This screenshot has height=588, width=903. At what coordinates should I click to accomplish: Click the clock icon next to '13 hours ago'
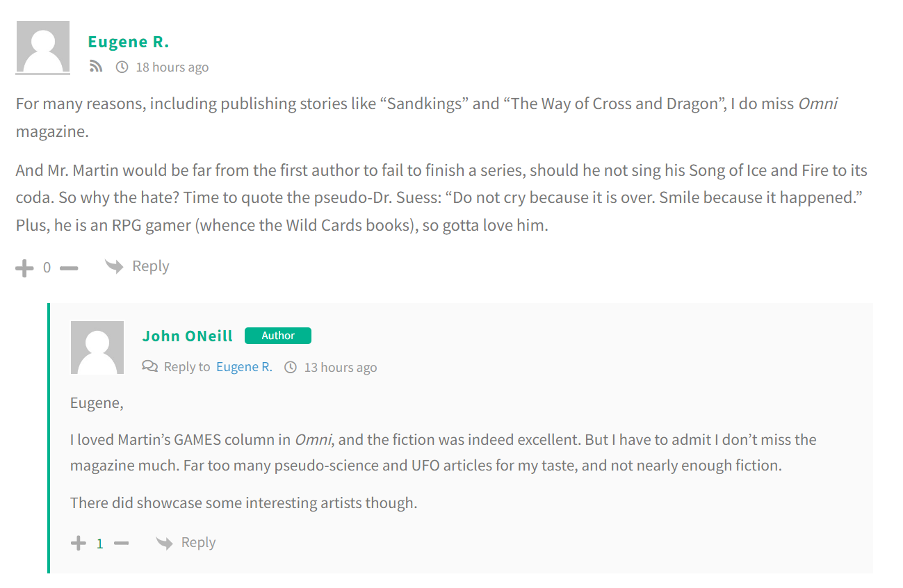pos(291,367)
